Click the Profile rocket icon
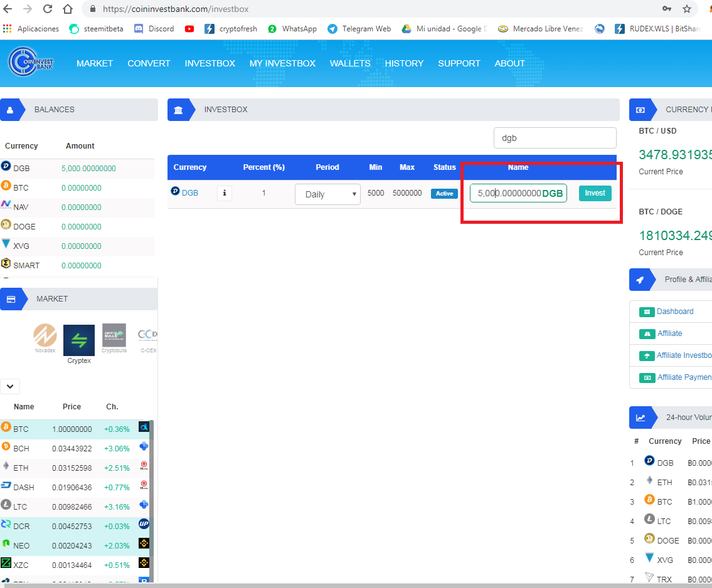 (x=640, y=280)
